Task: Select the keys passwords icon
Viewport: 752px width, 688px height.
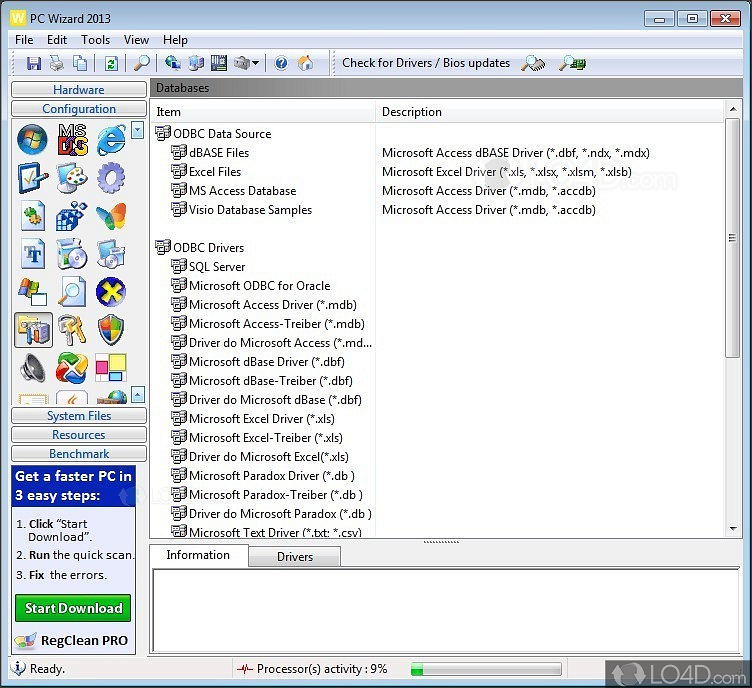Action: tap(72, 330)
